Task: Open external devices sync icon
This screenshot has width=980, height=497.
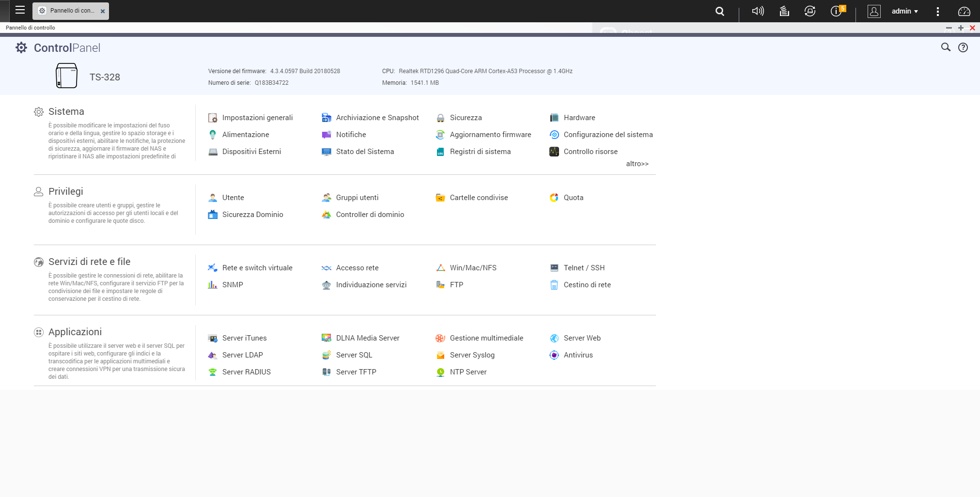Action: [810, 11]
